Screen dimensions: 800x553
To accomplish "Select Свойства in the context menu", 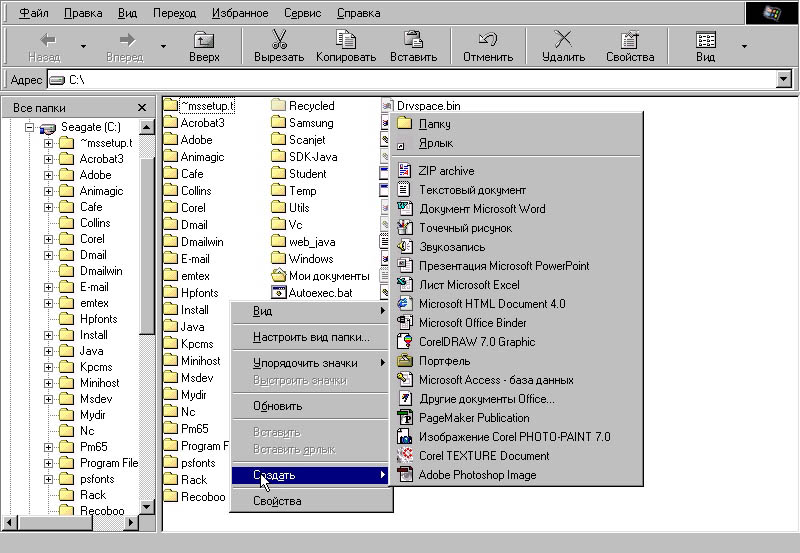I will point(310,501).
